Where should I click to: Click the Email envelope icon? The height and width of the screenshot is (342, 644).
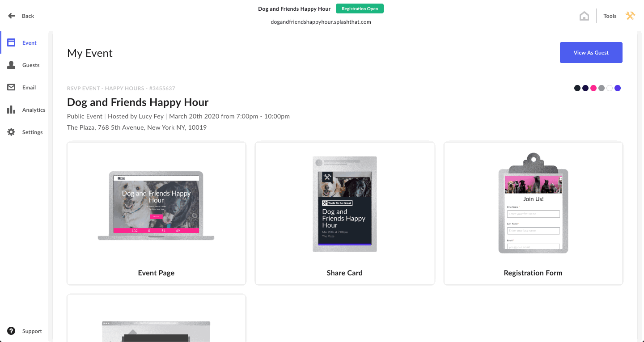12,88
